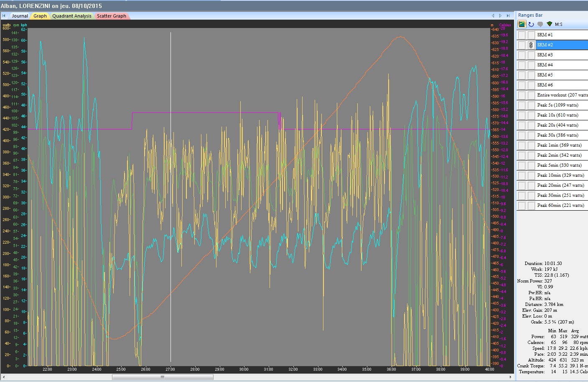Tick the right checkbox beside SRM #6
This screenshot has height=382, width=588.
tap(531, 85)
